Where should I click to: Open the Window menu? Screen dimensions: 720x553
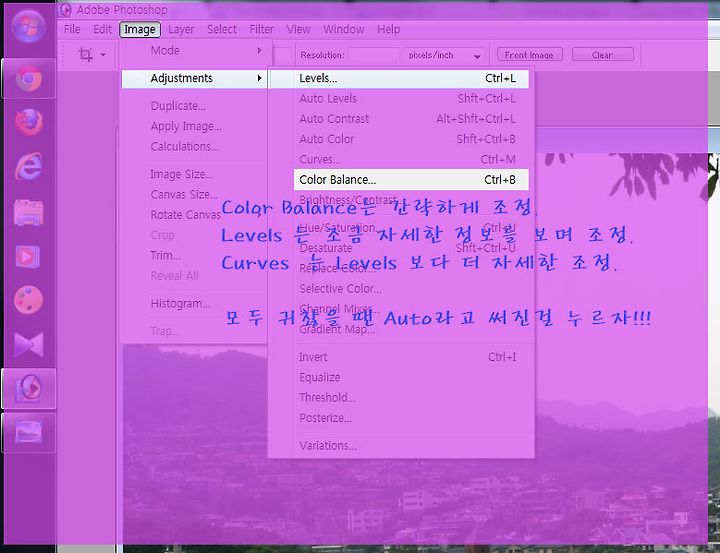pos(343,29)
